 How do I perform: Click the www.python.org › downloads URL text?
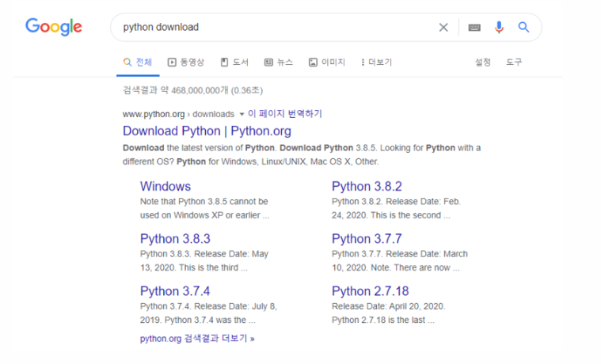coord(178,114)
